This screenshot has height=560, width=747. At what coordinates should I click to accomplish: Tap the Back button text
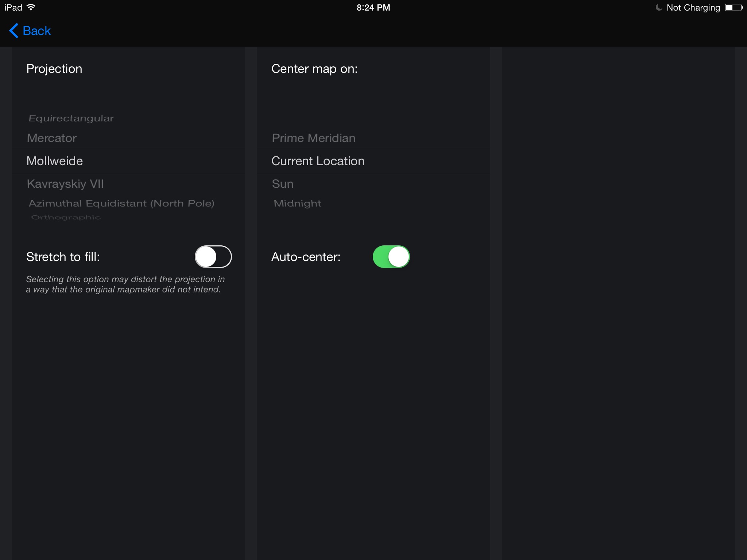[x=36, y=31]
